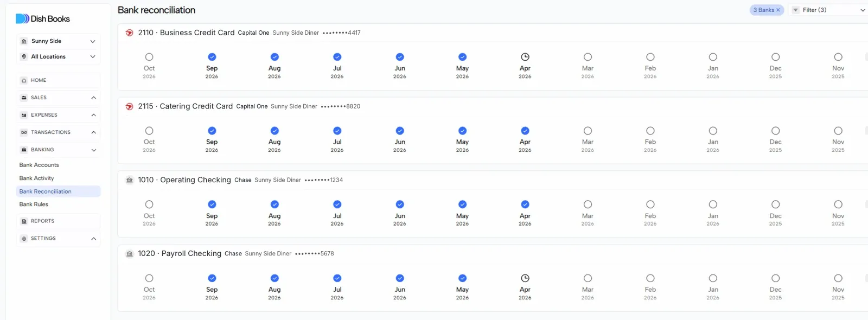868x320 pixels.
Task: Open reconciled May 2026 for Business Credit Card
Action: (462, 57)
